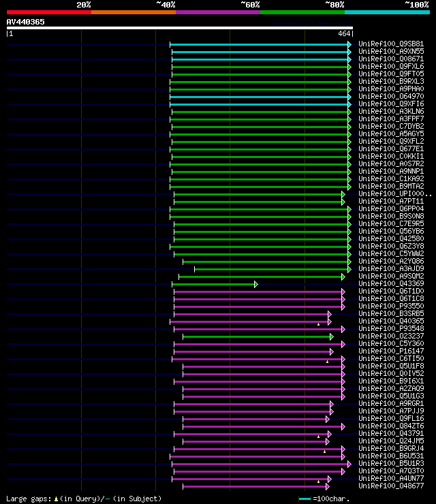Click the red 20% identity legend segment
Viewport: 436px width, 504px height.
click(x=49, y=12)
